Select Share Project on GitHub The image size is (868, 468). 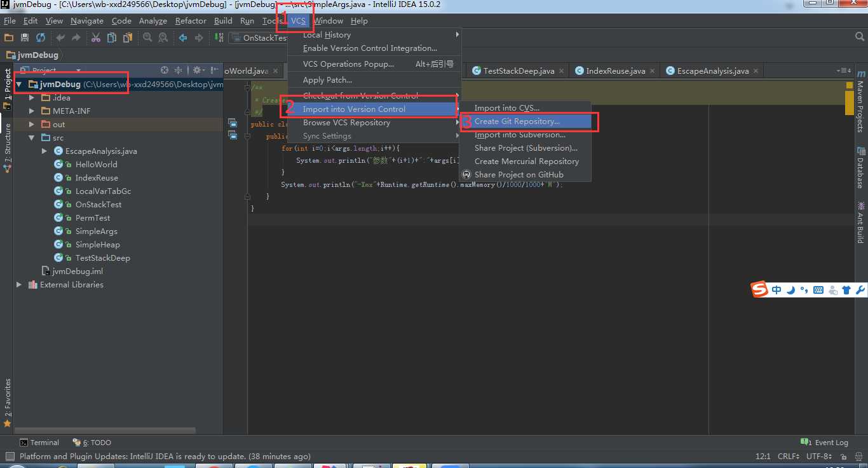click(526, 175)
